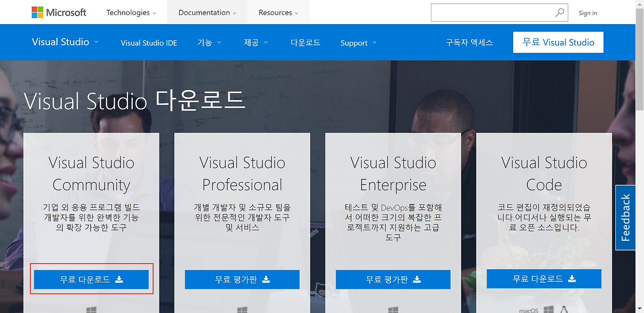
Task: Open the Support dropdown in navbar
Action: click(x=359, y=43)
